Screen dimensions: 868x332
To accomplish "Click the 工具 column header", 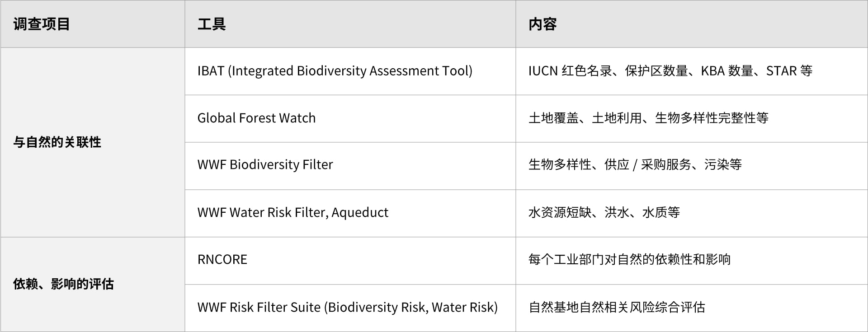I will coord(212,24).
